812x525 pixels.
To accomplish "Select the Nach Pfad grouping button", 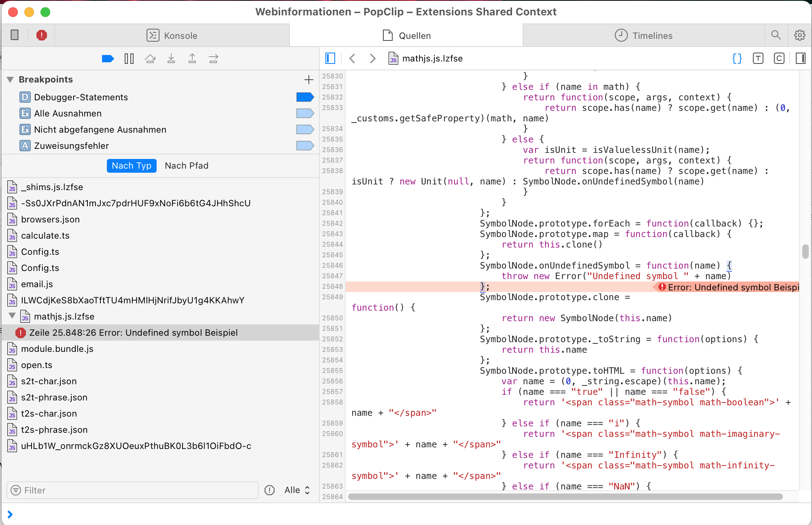I will coord(187,166).
